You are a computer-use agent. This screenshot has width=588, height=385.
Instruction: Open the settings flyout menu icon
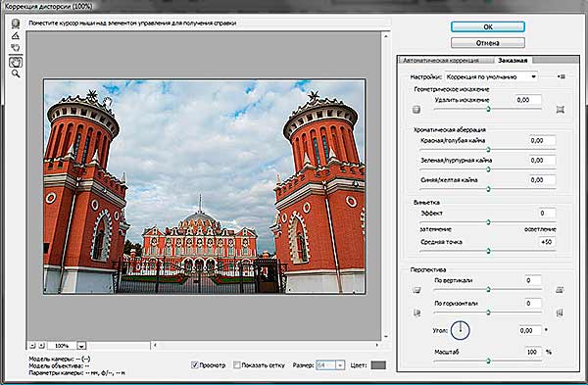561,76
